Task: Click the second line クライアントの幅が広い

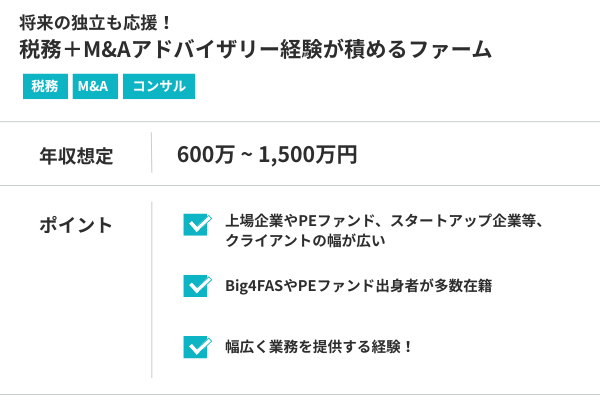Action: (x=305, y=240)
